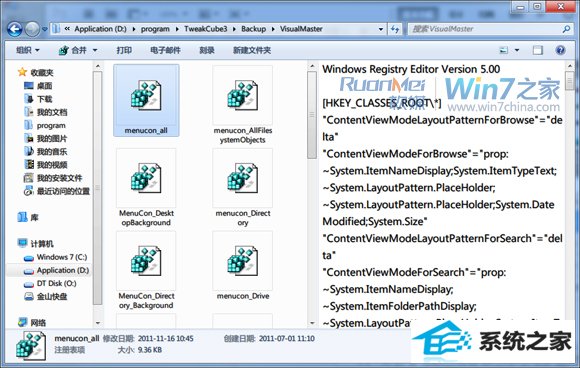Click the navigation pane scrollbar down arrow

(98, 323)
